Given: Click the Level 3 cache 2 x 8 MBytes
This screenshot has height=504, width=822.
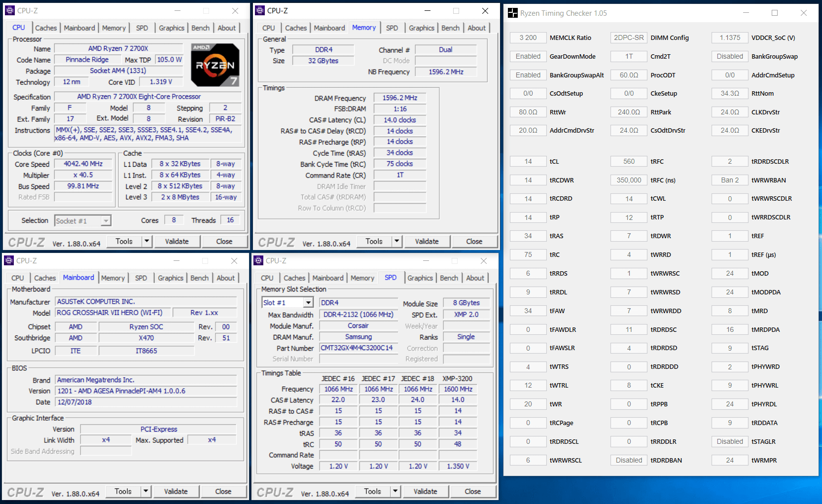Looking at the screenshot, I should pyautogui.click(x=180, y=197).
